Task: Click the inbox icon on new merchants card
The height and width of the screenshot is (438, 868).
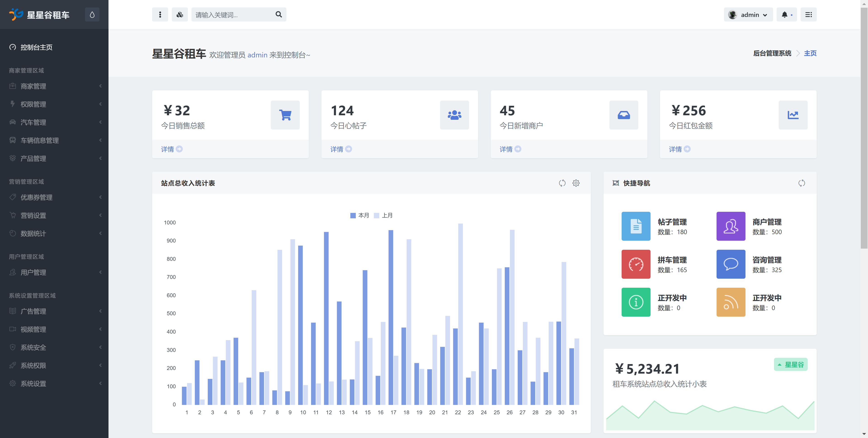Action: [624, 115]
